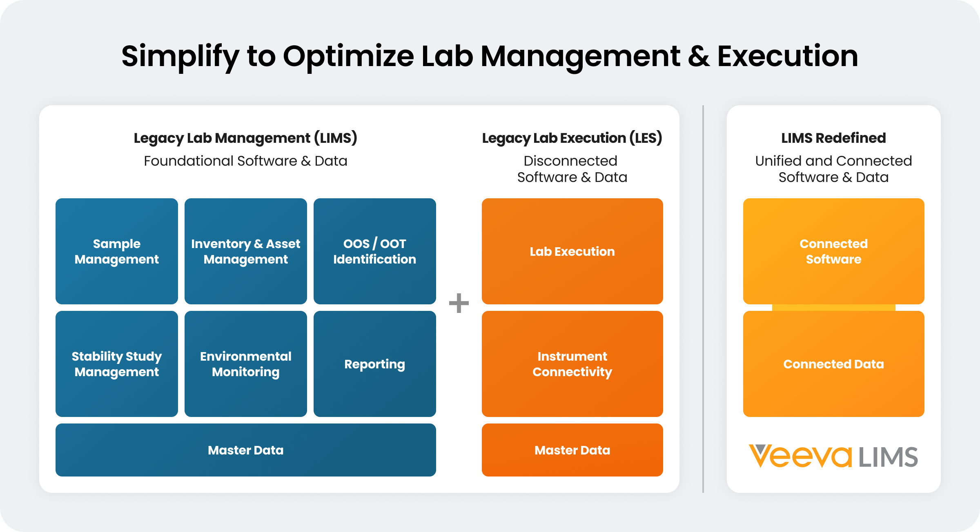980x532 pixels.
Task: Click the blue Master Data bar
Action: coord(246,450)
